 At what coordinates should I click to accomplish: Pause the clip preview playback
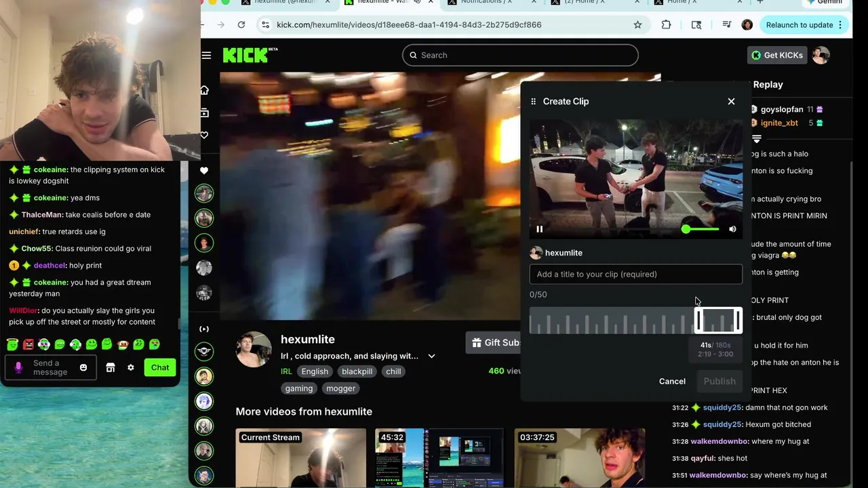tap(540, 230)
